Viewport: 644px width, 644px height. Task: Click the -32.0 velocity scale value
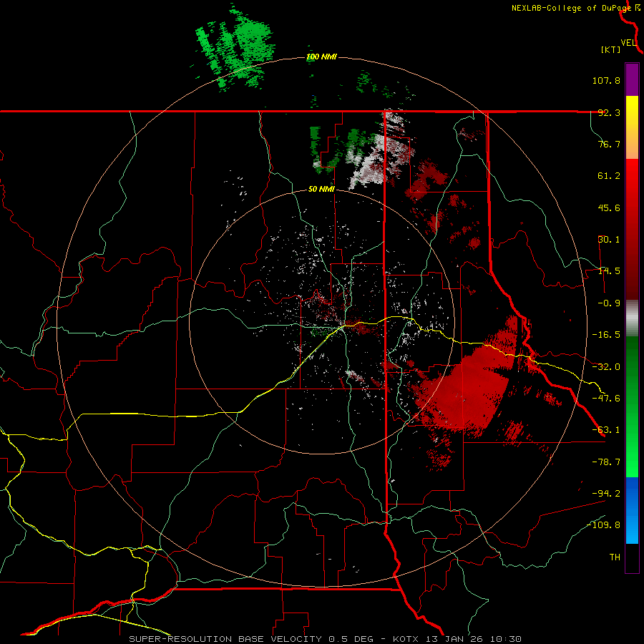(x=606, y=367)
